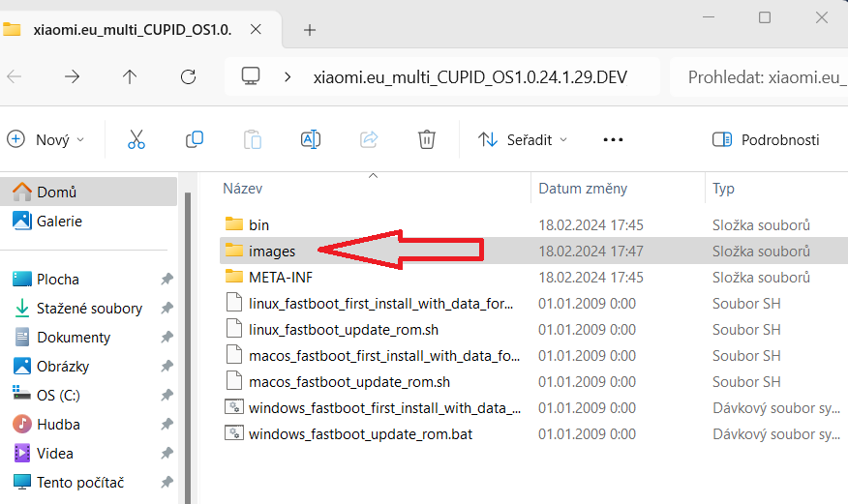This screenshot has width=848, height=504.
Task: Close the xiaomi.eu_multi_CUPID tab
Action: (256, 29)
